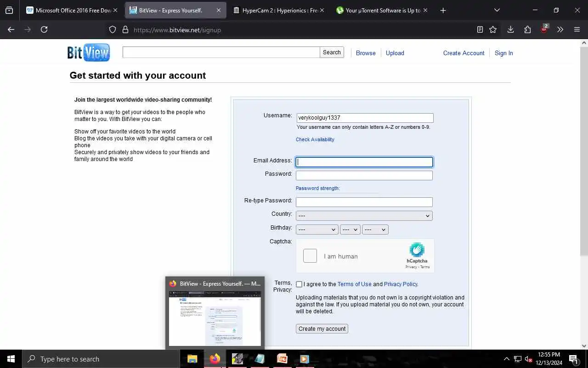This screenshot has width=588, height=368.
Task: Open the Windows Start menu
Action: coord(11,359)
